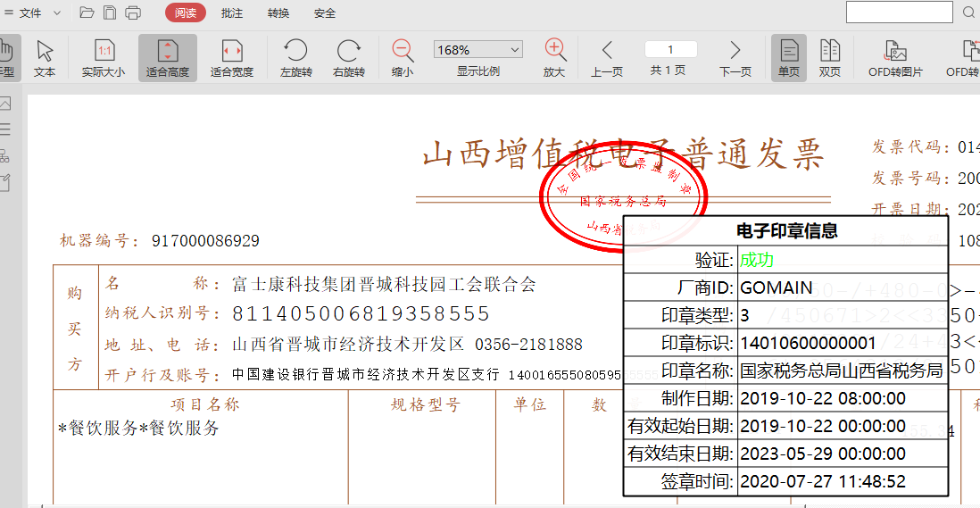Open the 168% zoom ratio dropdown

478,49
